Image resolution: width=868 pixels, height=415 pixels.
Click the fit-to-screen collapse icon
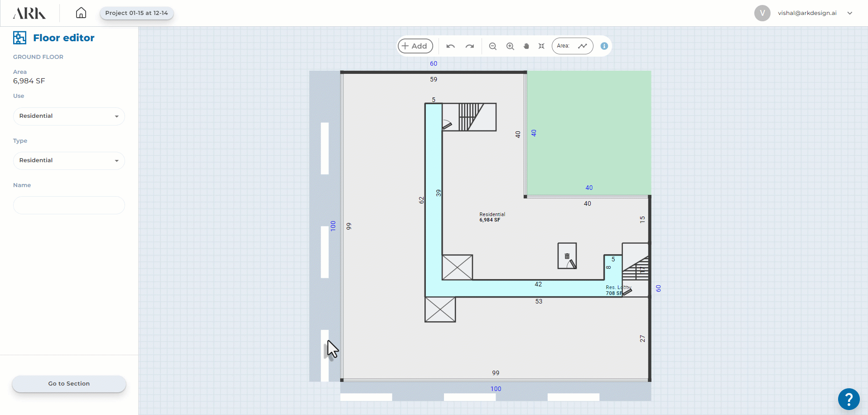point(541,46)
